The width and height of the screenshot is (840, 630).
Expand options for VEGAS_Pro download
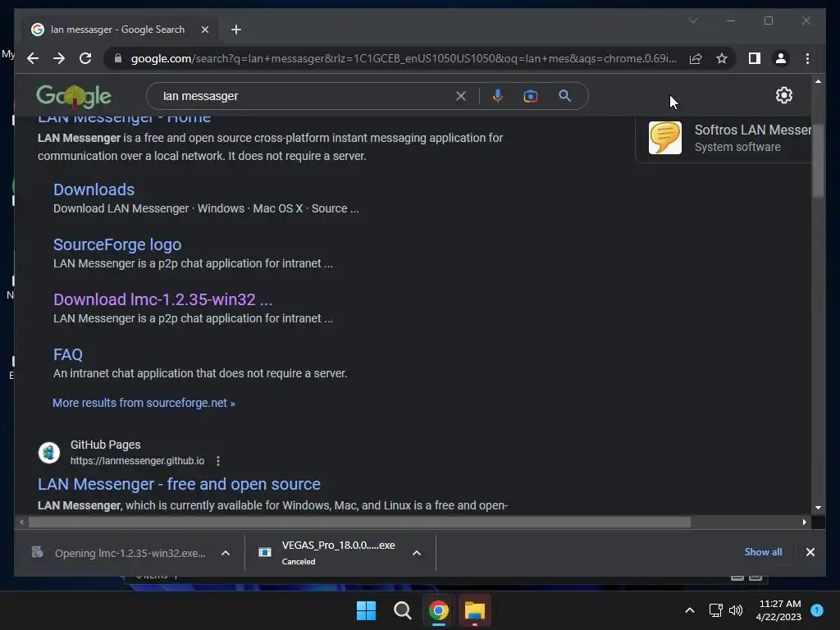pyautogui.click(x=416, y=553)
